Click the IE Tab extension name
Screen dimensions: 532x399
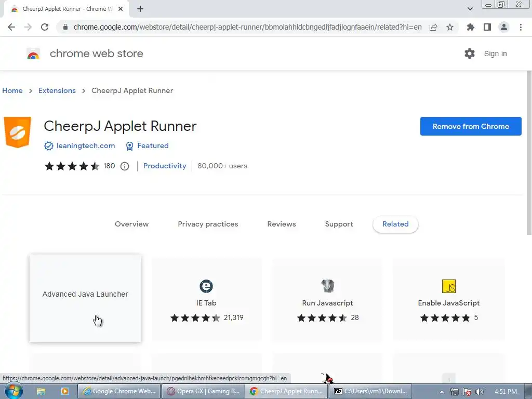pos(206,303)
